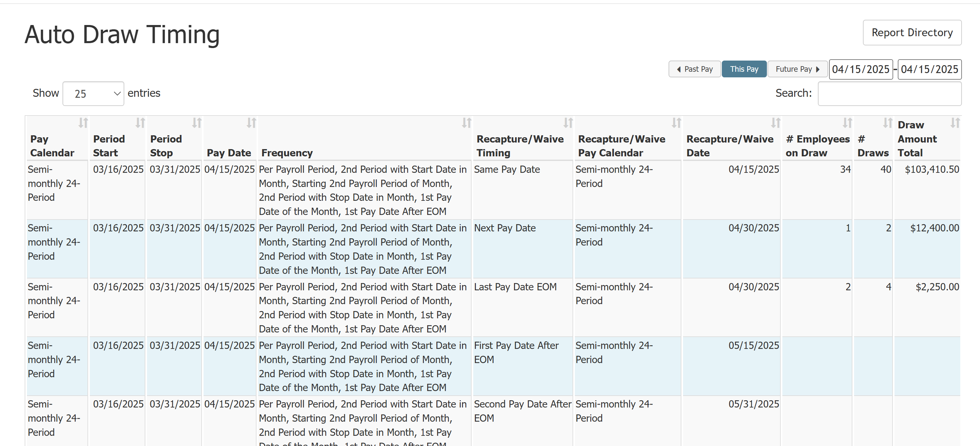
Task: Click the Pay Calendar header text
Action: click(52, 146)
